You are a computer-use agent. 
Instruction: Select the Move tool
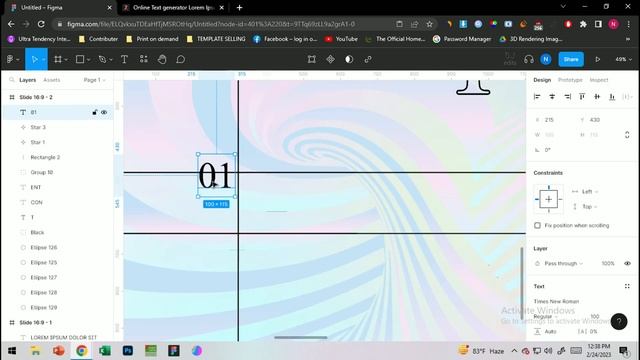tap(34, 60)
